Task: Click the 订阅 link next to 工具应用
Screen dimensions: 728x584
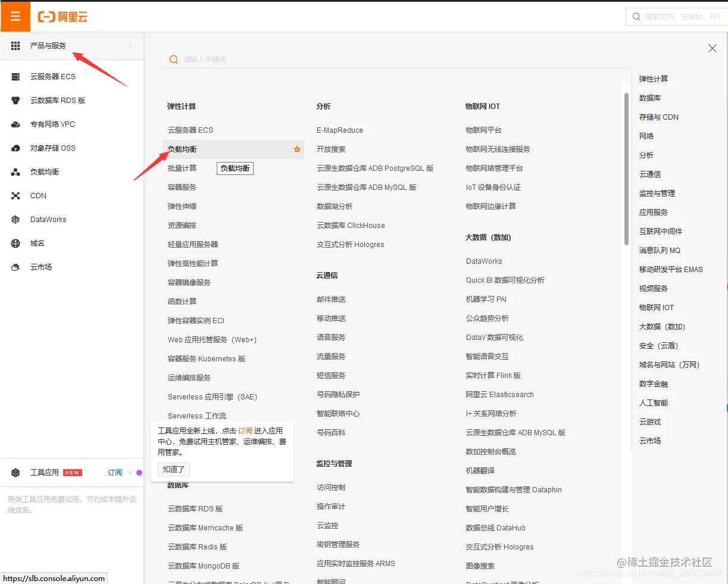Action: [x=115, y=473]
